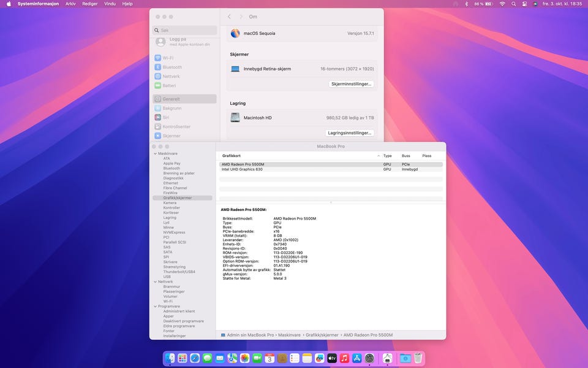Click the Lagringsinnstillinger... button
The image size is (588, 368).
click(349, 132)
